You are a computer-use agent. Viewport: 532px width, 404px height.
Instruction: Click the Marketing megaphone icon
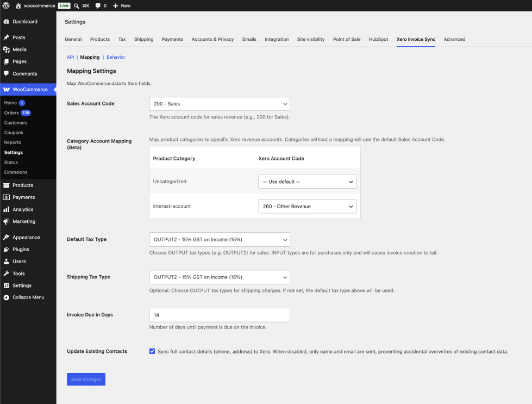[x=7, y=221]
